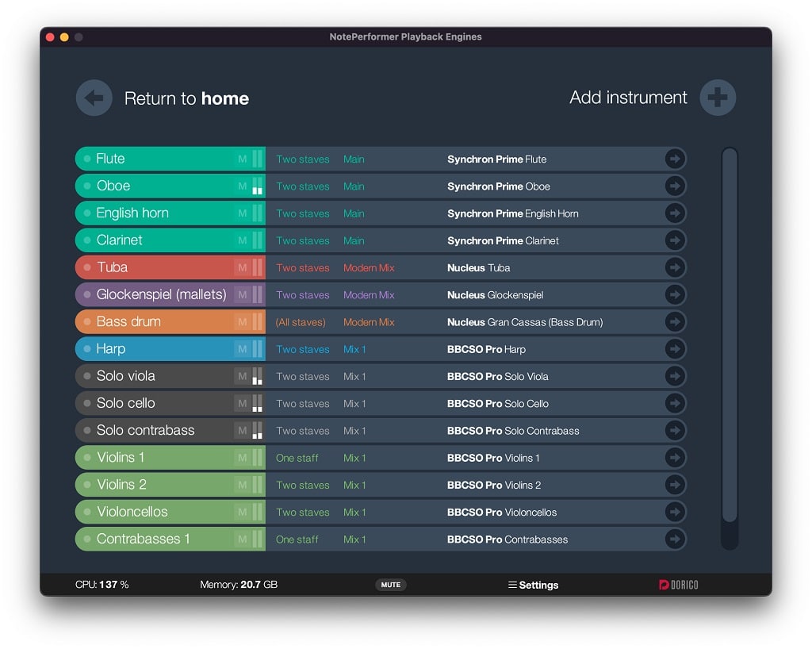
Task: Open Solo viola row arrow button
Action: [675, 376]
